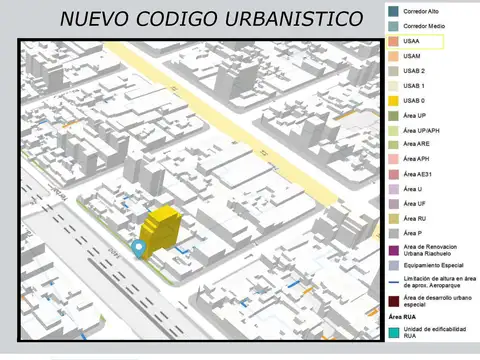
Task: Select the 'Área U' legend label
Action: click(413, 189)
